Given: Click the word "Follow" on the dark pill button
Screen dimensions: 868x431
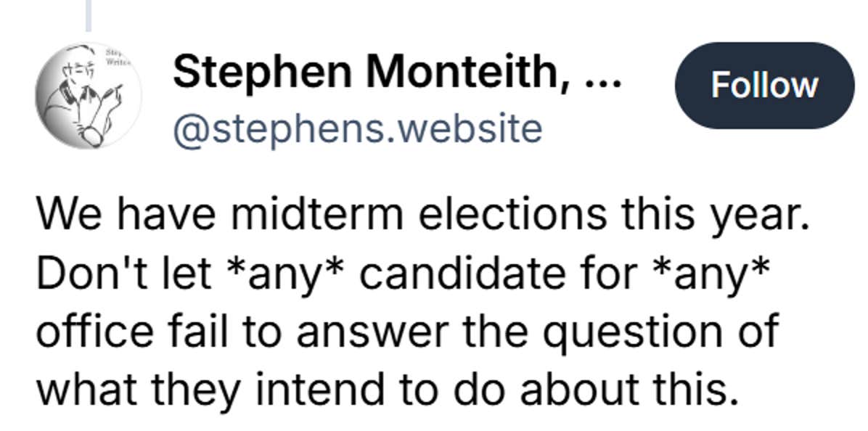Looking at the screenshot, I should [x=763, y=85].
